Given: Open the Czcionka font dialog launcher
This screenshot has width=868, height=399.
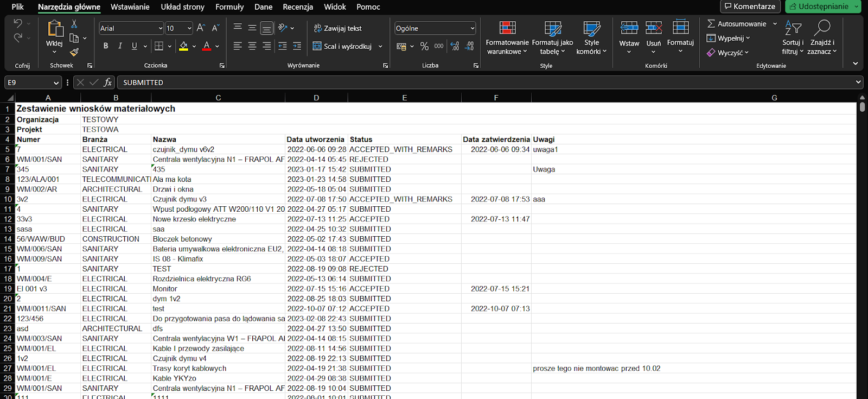Looking at the screenshot, I should 222,66.
